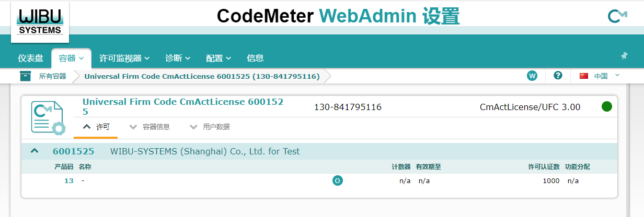Viewport: 644px width, 217px height.
Task: Open the 中国 language selector dropdown
Action: (606, 76)
